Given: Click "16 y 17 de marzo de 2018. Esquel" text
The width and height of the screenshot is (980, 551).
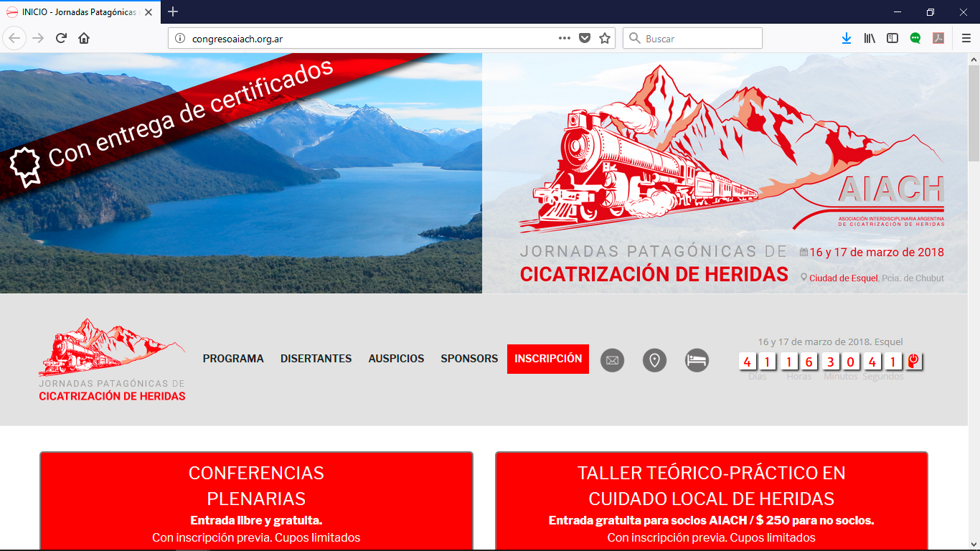Looking at the screenshot, I should pyautogui.click(x=830, y=342).
